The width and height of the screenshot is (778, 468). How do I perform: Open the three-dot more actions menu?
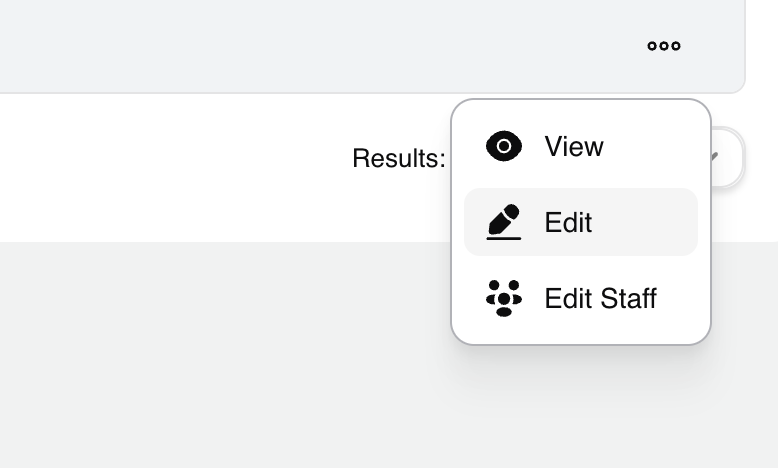coord(664,46)
